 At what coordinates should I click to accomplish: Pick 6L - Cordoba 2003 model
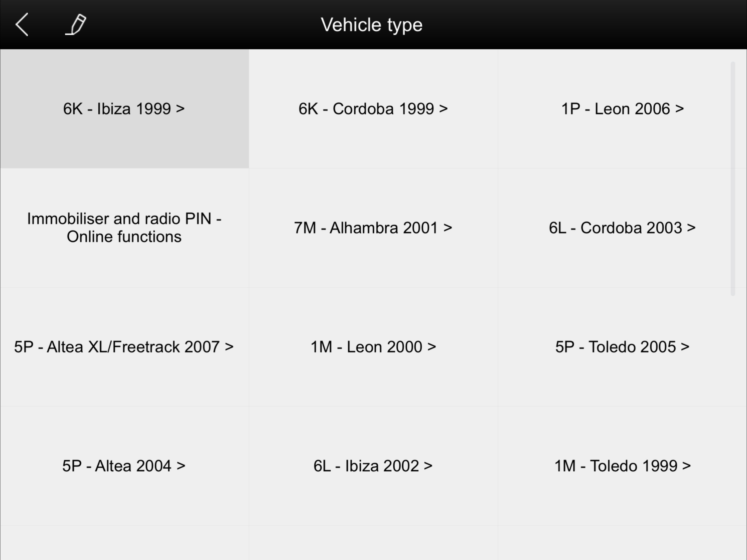pos(622,228)
